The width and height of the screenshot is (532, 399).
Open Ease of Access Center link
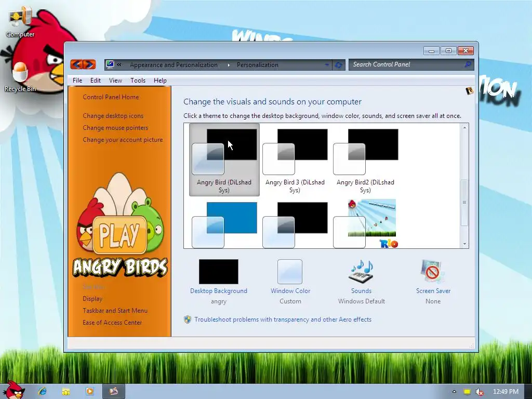112,322
